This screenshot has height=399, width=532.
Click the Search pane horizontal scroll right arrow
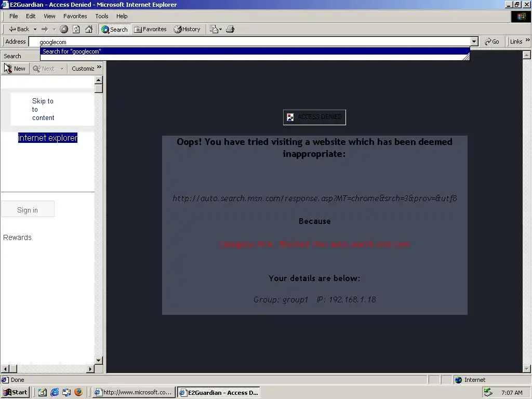tap(90, 369)
